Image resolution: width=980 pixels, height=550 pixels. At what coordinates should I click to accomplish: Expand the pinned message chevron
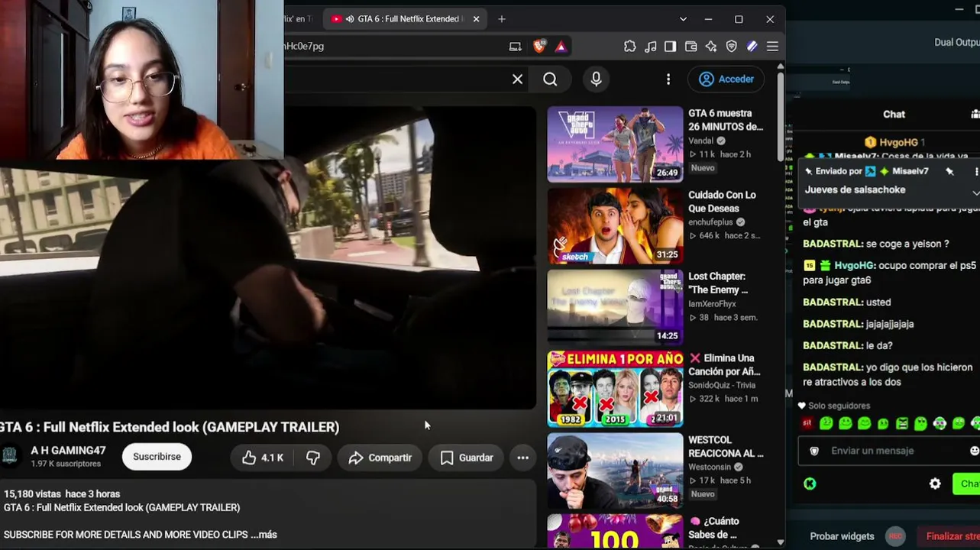point(975,192)
